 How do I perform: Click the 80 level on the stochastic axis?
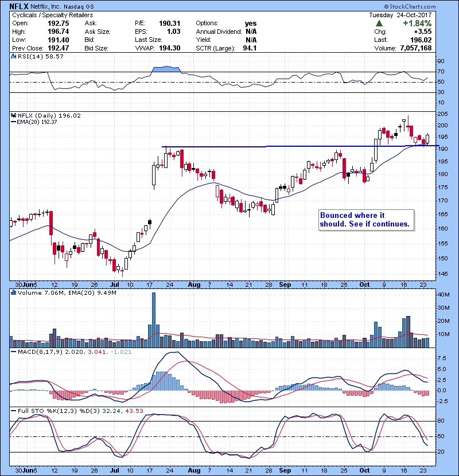(441, 421)
